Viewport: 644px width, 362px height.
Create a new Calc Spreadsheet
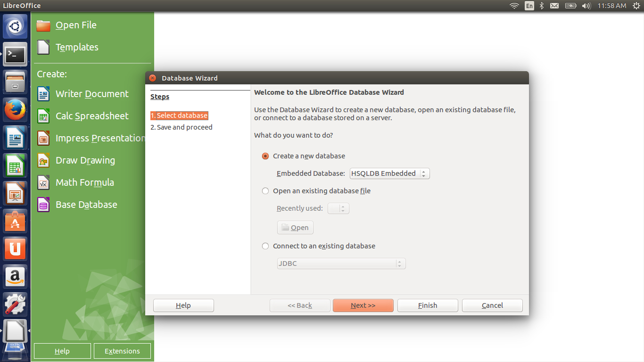83,116
